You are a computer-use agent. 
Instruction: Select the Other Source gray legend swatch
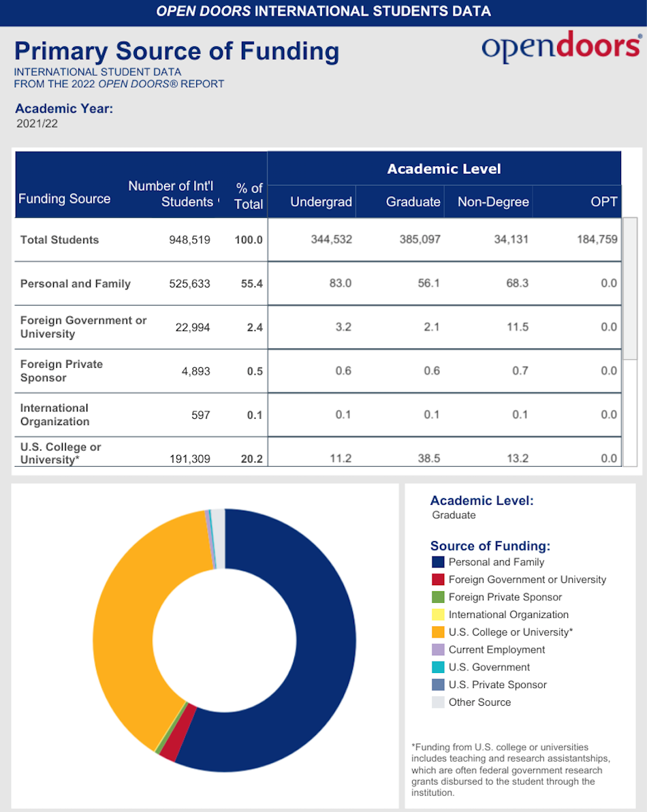point(438,702)
